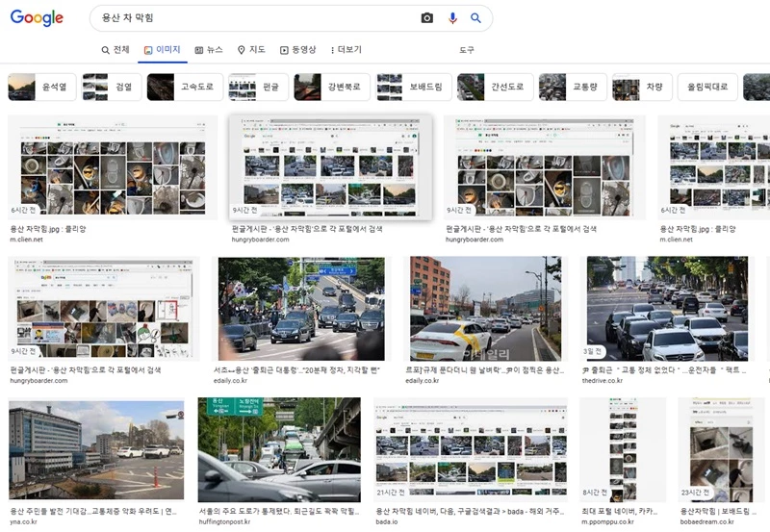Filter by the 강변북로 chip
Image resolution: width=770 pixels, height=532 pixels.
(x=333, y=88)
